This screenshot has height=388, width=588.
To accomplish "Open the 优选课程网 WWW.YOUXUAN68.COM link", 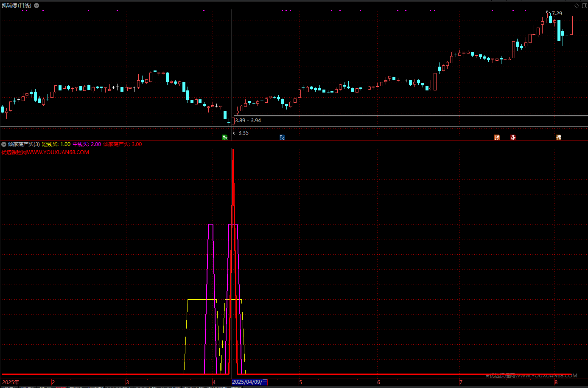I will pos(45,152).
